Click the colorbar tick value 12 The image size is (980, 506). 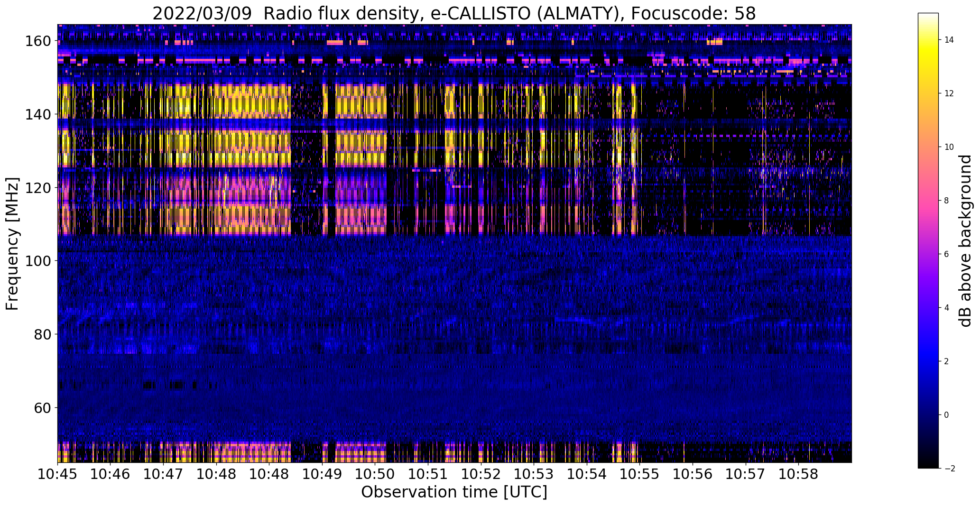tap(949, 93)
